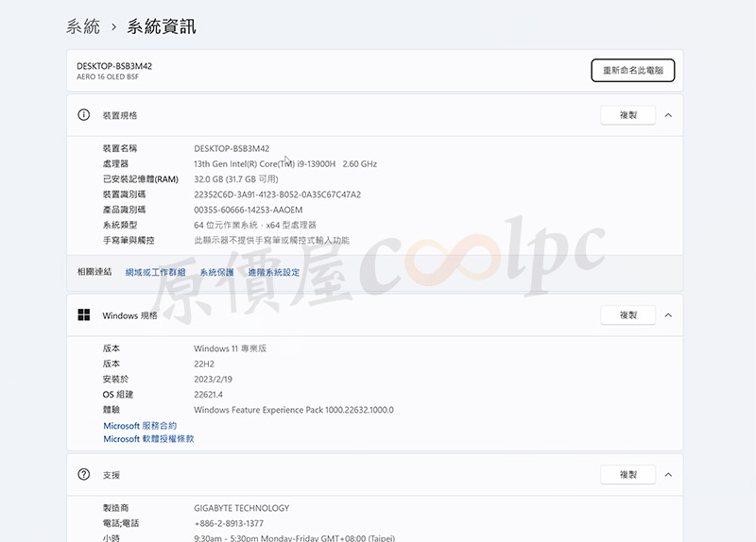Collapse the 裝置規格 section with its chevron

668,115
